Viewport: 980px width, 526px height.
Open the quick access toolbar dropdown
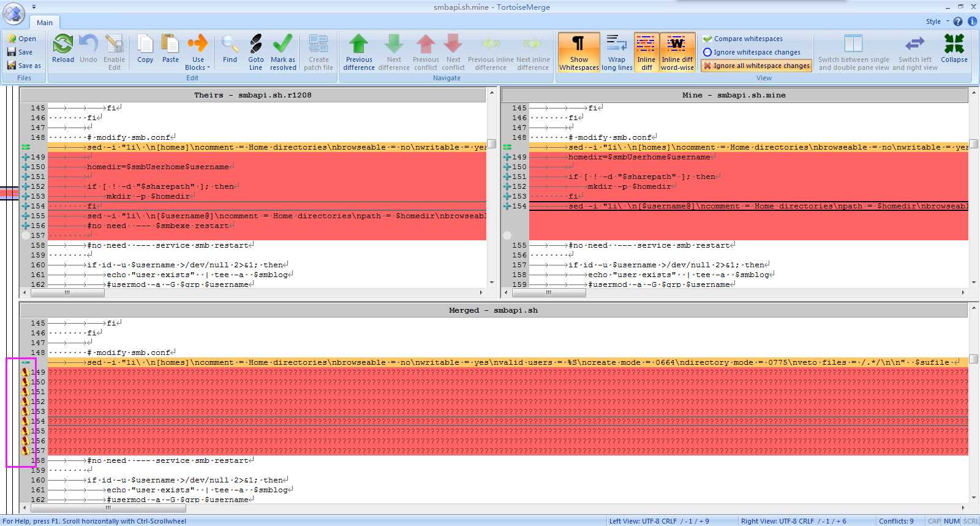(34, 7)
